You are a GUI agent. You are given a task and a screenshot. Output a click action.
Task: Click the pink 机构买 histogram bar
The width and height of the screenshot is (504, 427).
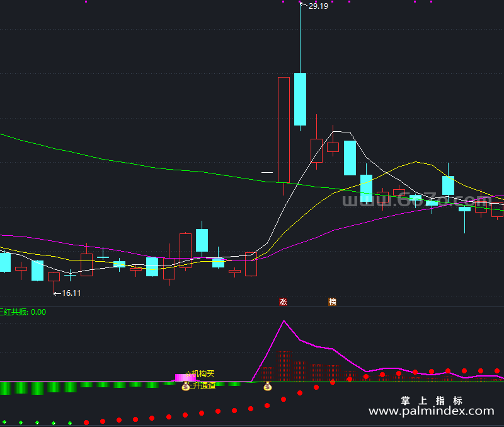click(x=185, y=377)
